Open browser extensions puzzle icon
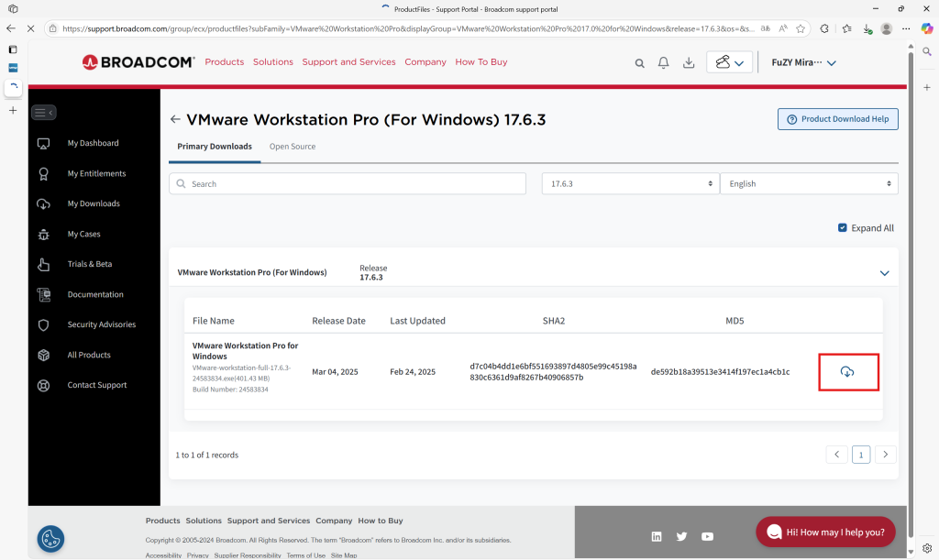 pos(824,28)
